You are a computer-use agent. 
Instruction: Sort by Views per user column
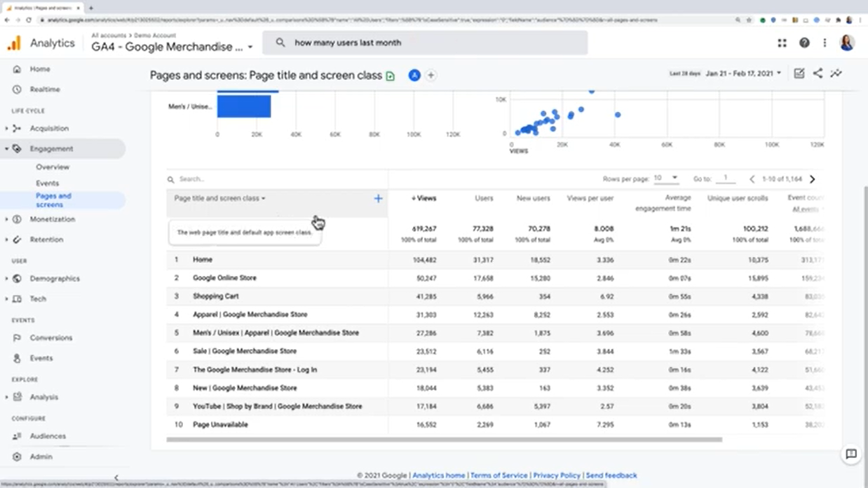coord(590,198)
